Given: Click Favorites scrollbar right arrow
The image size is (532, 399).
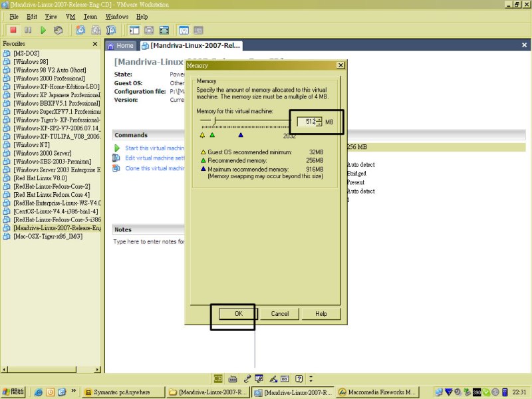Looking at the screenshot, I should tap(98, 369).
